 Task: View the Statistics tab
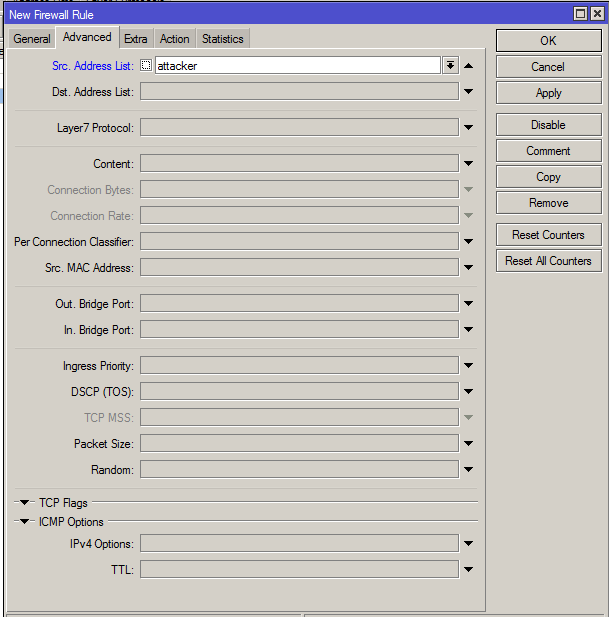pyautogui.click(x=223, y=39)
